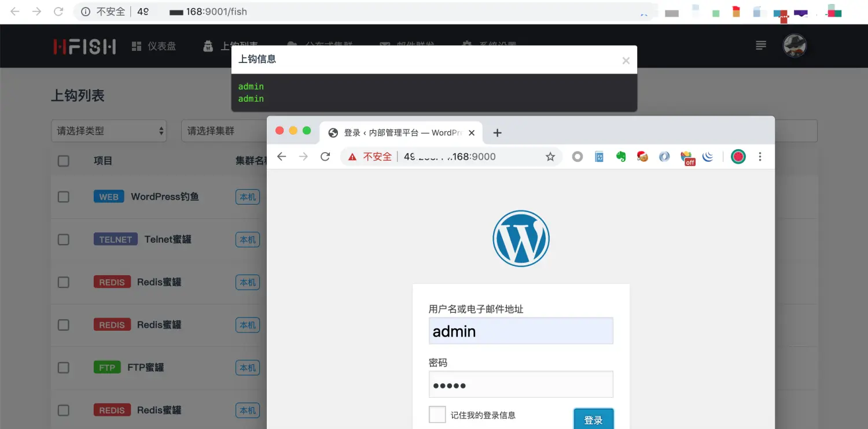Image resolution: width=868 pixels, height=429 pixels.
Task: Click the 用户名或电子邮件地址 field
Action: 521,331
